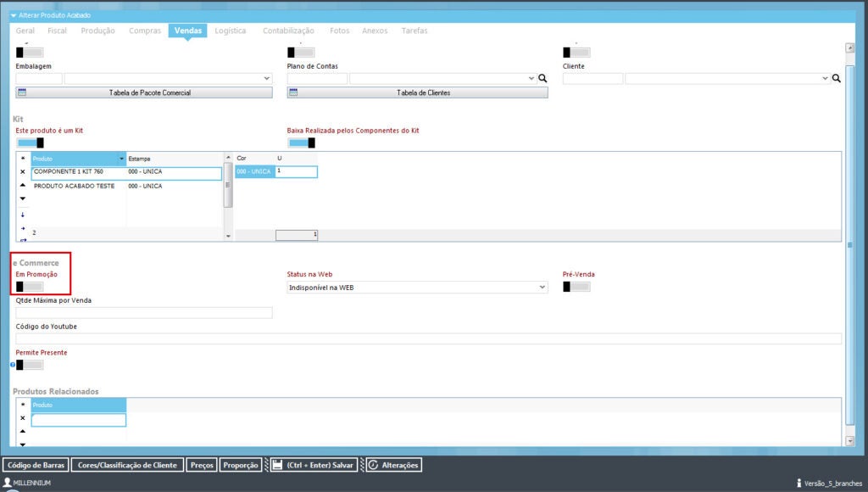Screen dimensions: 868x492
Task: Open the Cliente dropdown list
Action: tap(825, 79)
